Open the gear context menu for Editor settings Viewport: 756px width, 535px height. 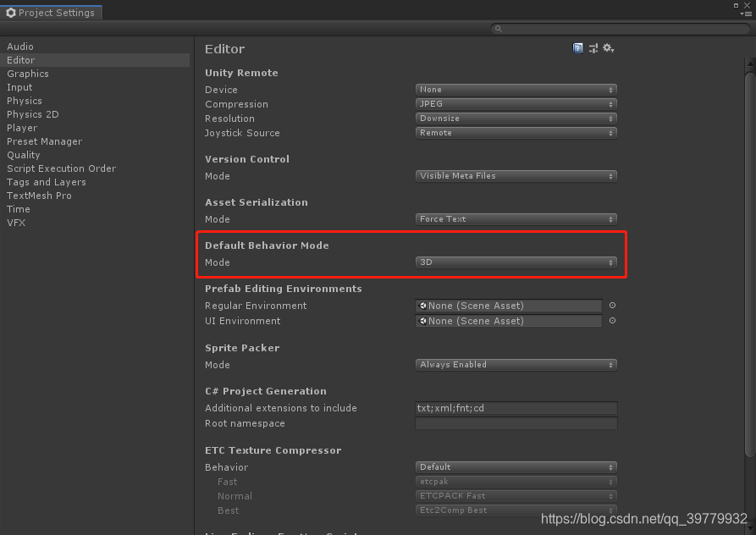(608, 48)
